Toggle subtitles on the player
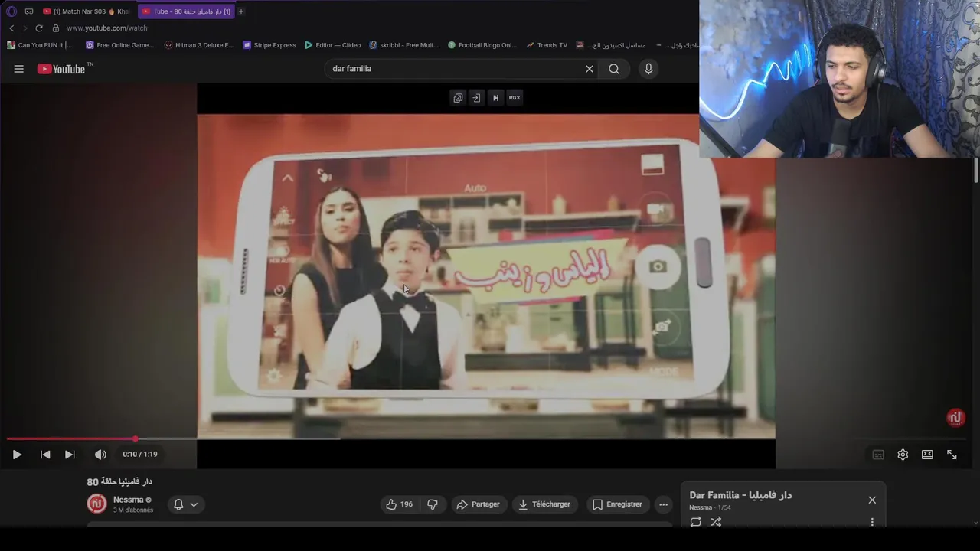 coord(878,455)
